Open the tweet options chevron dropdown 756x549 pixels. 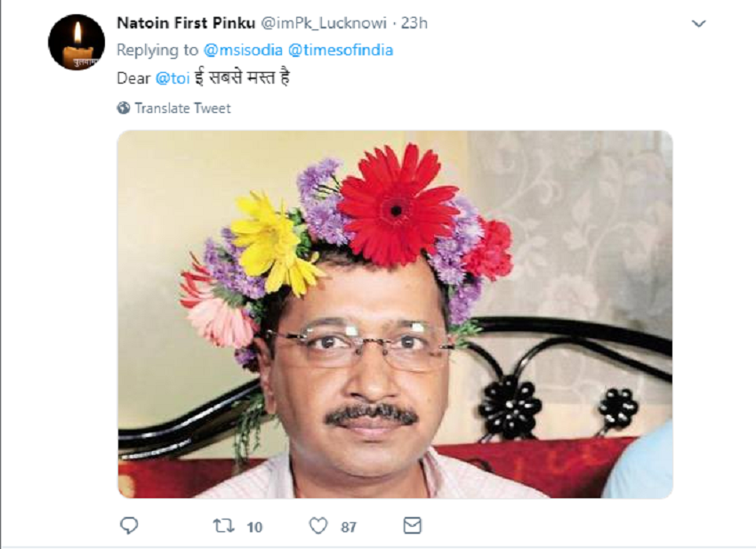click(699, 24)
